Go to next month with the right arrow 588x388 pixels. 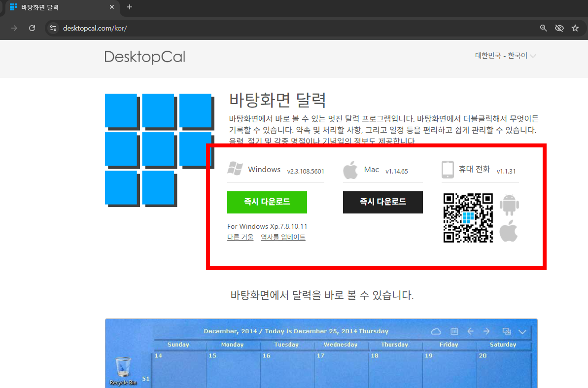pos(486,331)
